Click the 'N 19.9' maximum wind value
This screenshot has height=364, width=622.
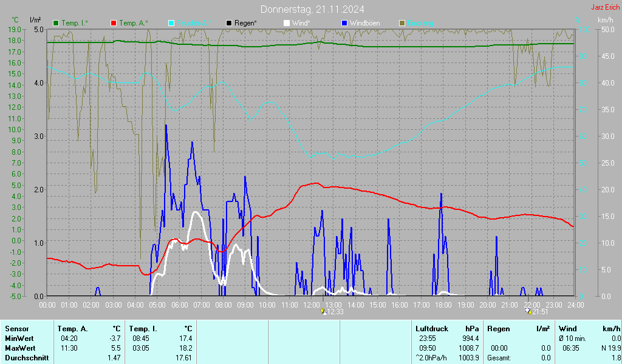[x=611, y=348]
